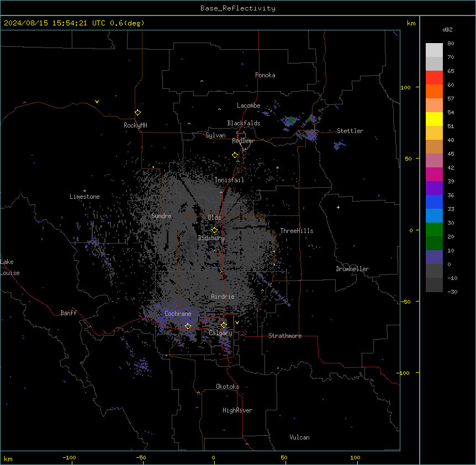476x465 pixels.
Task: Pick the indigo swatch between 10 and 0 dBZ
Action: [x=434, y=257]
